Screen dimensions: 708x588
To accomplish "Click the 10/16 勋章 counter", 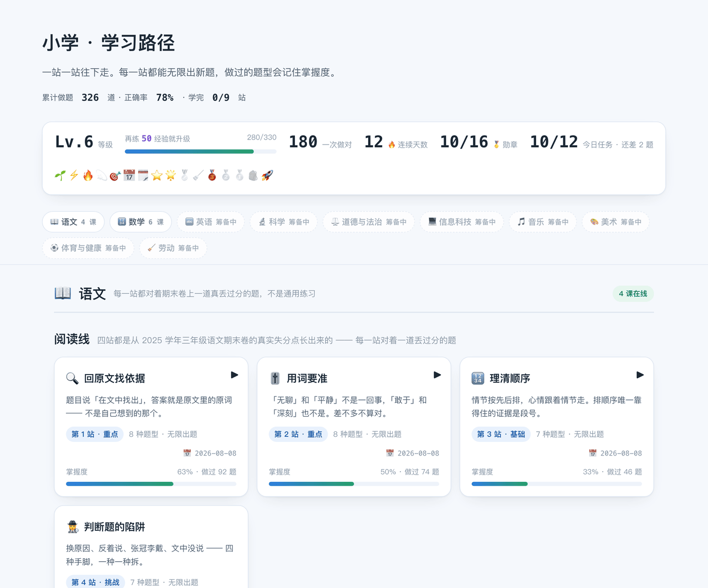I will 478,142.
